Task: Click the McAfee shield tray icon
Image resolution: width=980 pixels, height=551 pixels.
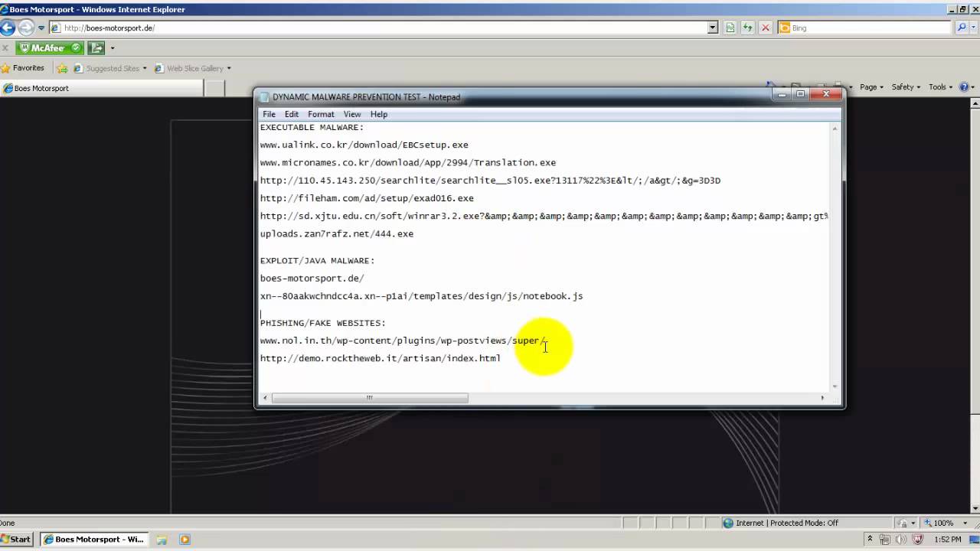Action: [917, 540]
